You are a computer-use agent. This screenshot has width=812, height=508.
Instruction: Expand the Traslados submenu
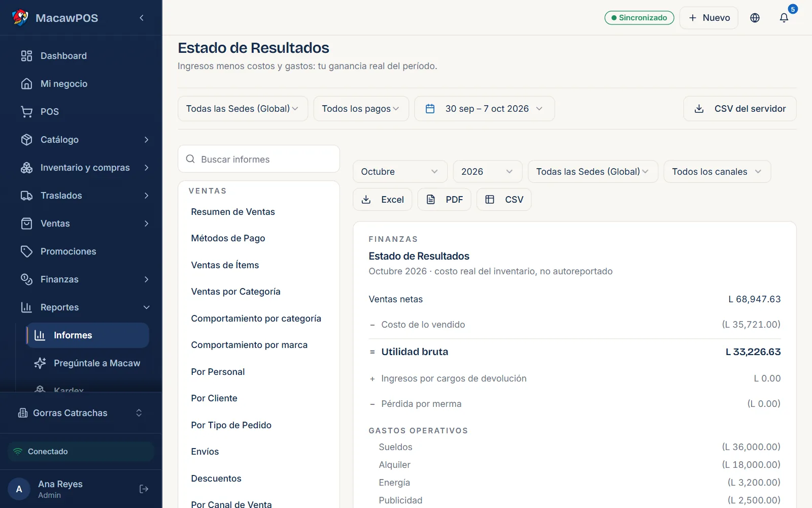[146, 196]
